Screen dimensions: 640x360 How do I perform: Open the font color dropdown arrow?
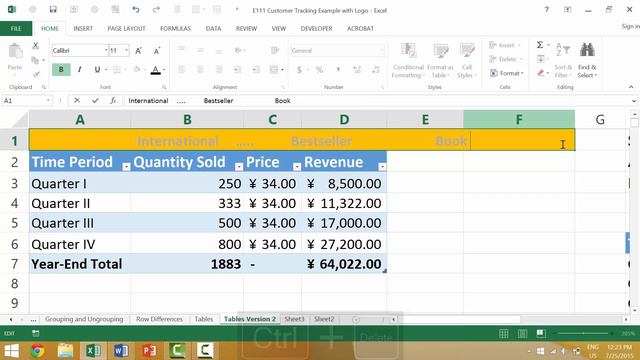tap(164, 70)
